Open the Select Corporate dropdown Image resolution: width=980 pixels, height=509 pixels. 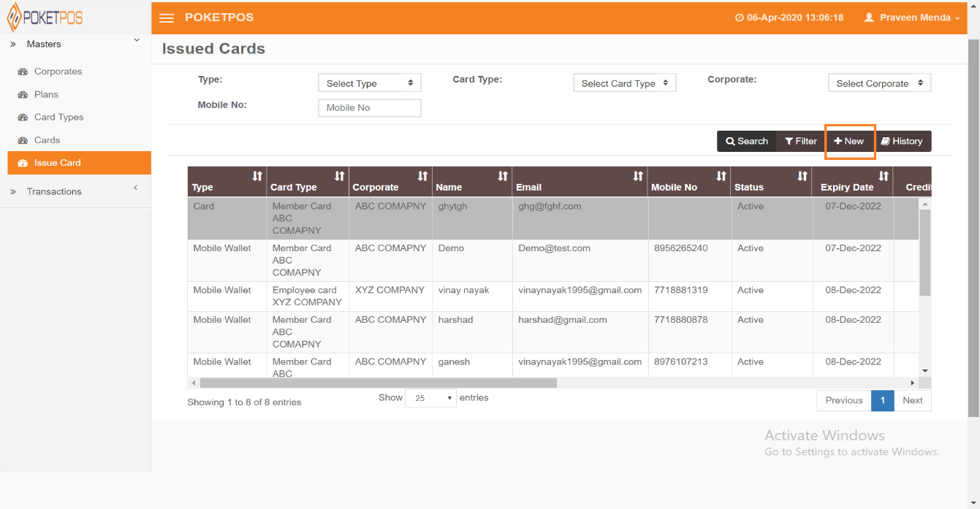[879, 83]
